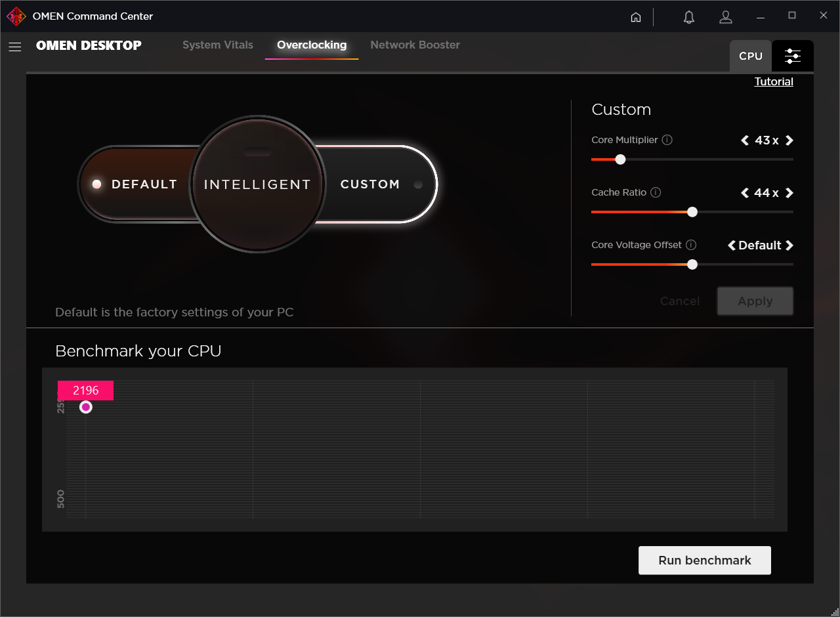
Task: Click the Custom heading
Action: [x=621, y=110]
